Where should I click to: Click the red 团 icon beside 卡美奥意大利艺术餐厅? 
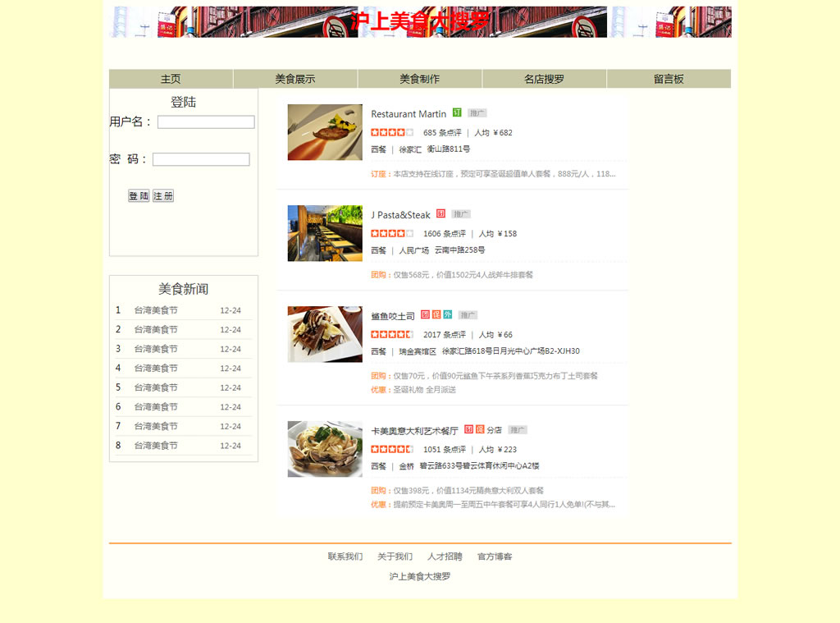468,429
